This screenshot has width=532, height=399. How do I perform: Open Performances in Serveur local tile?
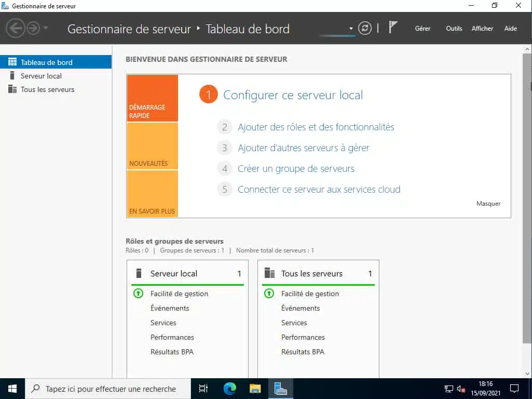pos(172,337)
